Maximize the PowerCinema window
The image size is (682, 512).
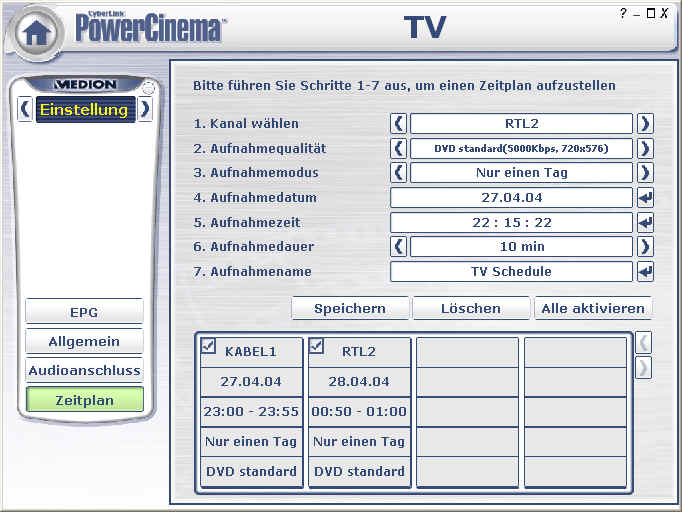(x=651, y=13)
